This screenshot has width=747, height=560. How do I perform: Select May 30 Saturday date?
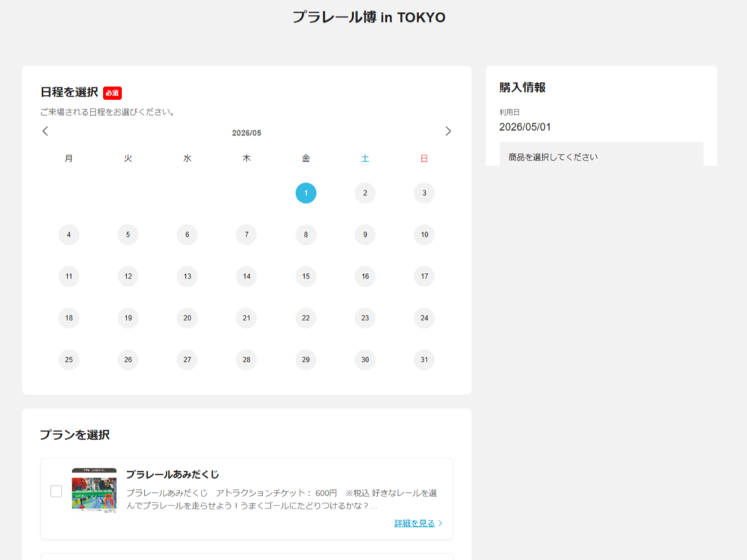pyautogui.click(x=365, y=360)
